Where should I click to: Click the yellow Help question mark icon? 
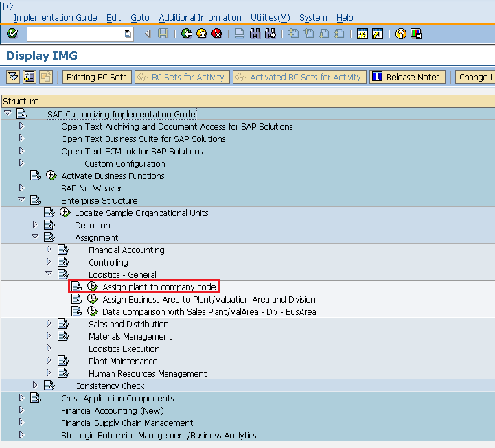click(401, 34)
